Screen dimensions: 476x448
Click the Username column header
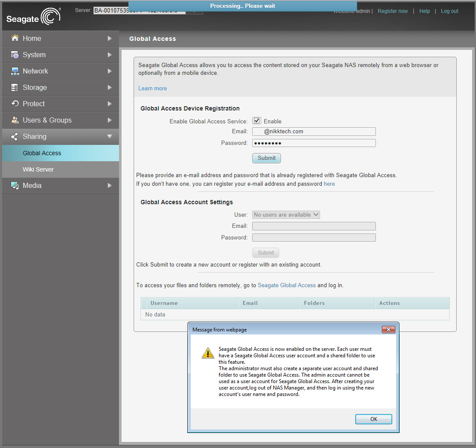(192, 303)
